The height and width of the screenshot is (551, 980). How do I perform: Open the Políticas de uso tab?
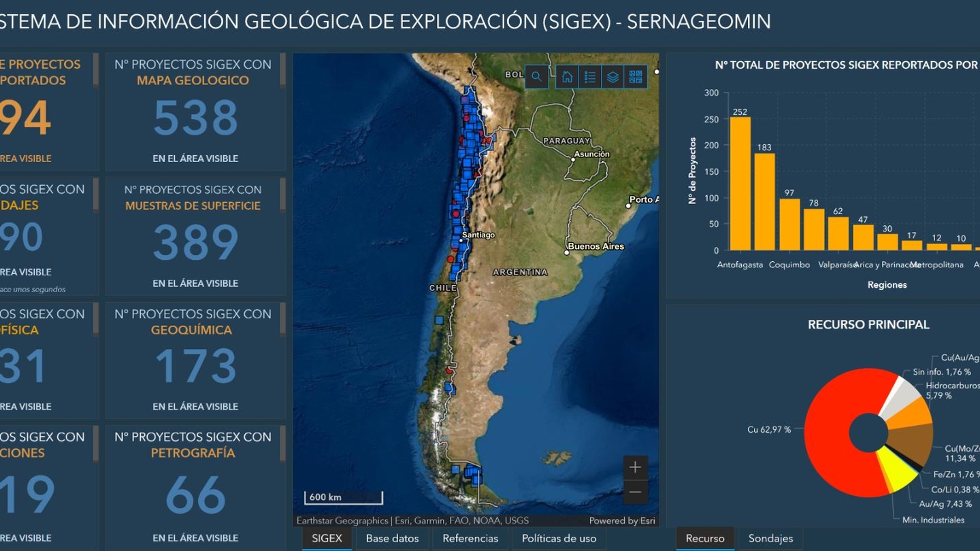pos(559,538)
